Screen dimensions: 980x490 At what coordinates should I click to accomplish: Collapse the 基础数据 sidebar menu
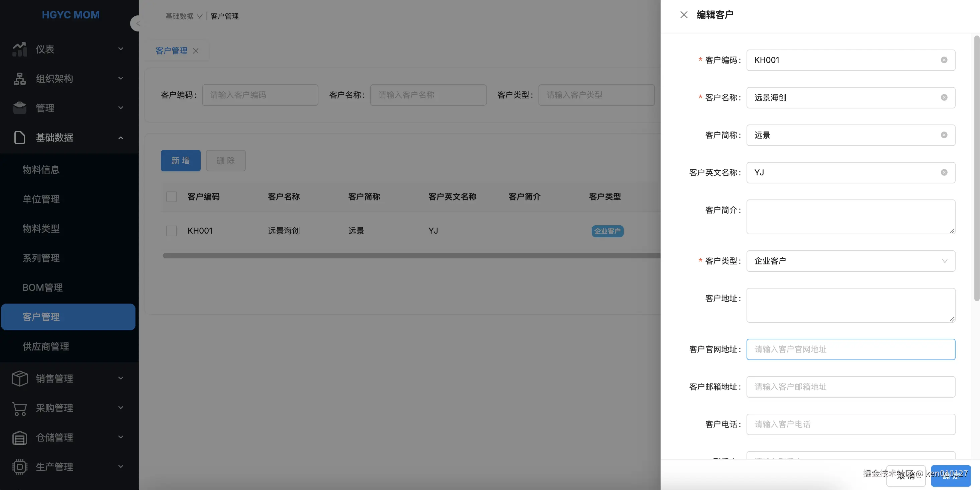[x=121, y=138]
